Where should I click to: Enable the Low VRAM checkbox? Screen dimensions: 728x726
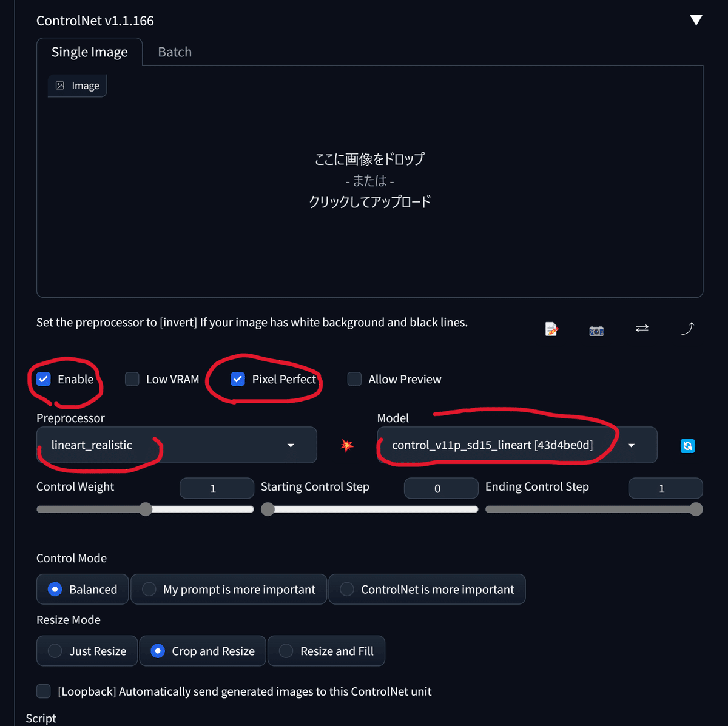[x=132, y=379]
